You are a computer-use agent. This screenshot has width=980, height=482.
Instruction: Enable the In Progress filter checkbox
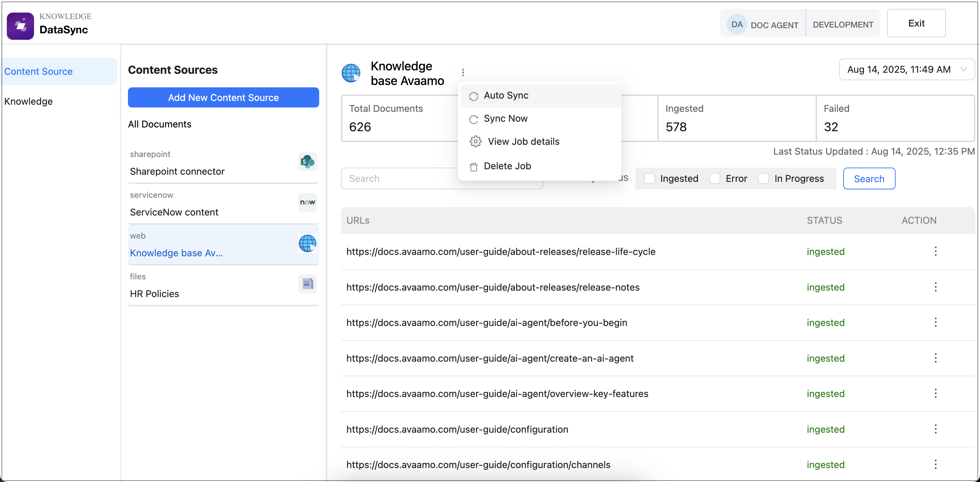763,178
